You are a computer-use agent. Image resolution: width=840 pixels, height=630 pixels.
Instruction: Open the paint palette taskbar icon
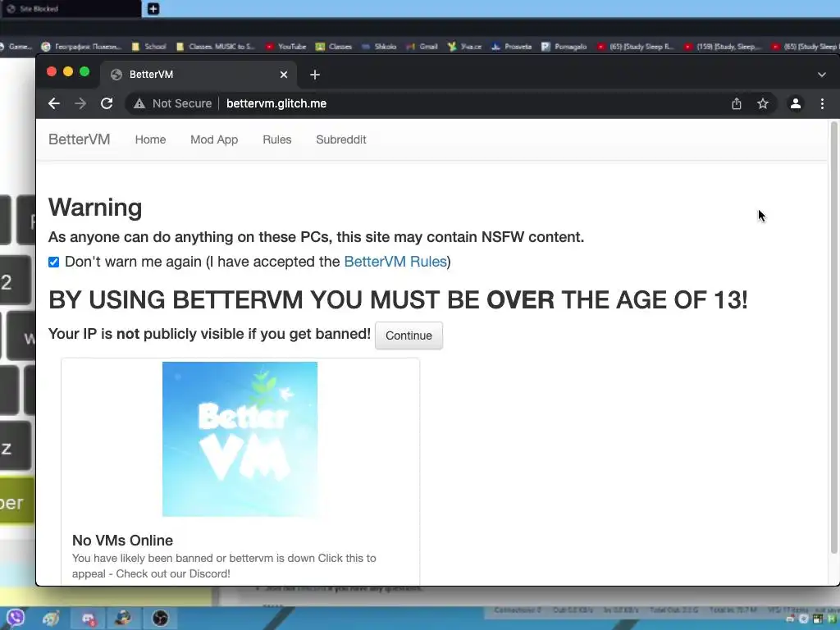click(51, 619)
